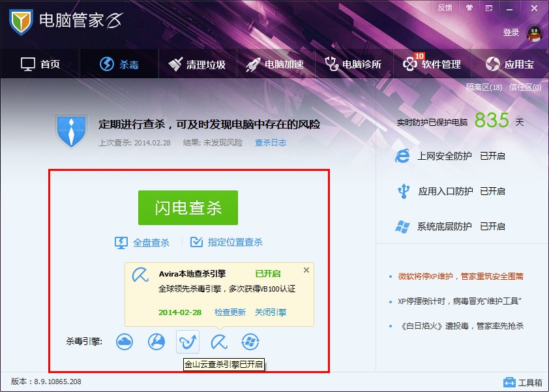The height and width of the screenshot is (392, 549).
Task: Click the 指定位置查杀 checkbox icon
Action: [x=196, y=242]
